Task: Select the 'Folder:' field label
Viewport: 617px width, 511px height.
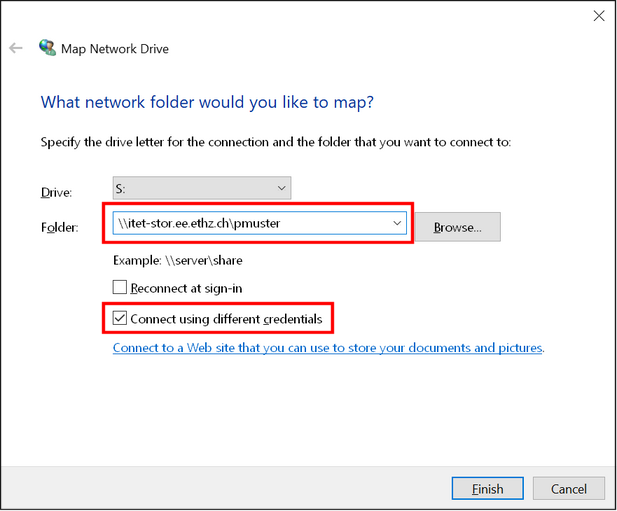Action: point(60,227)
